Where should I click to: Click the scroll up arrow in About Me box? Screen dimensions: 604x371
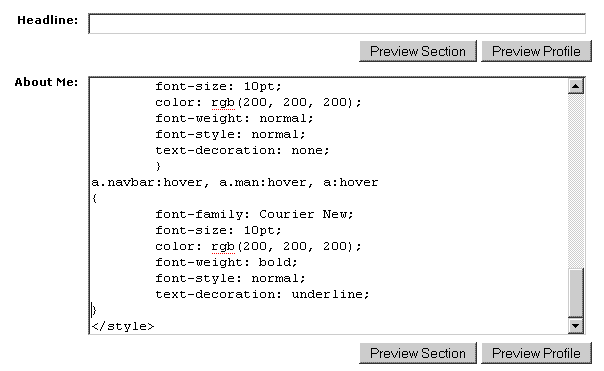[x=575, y=86]
